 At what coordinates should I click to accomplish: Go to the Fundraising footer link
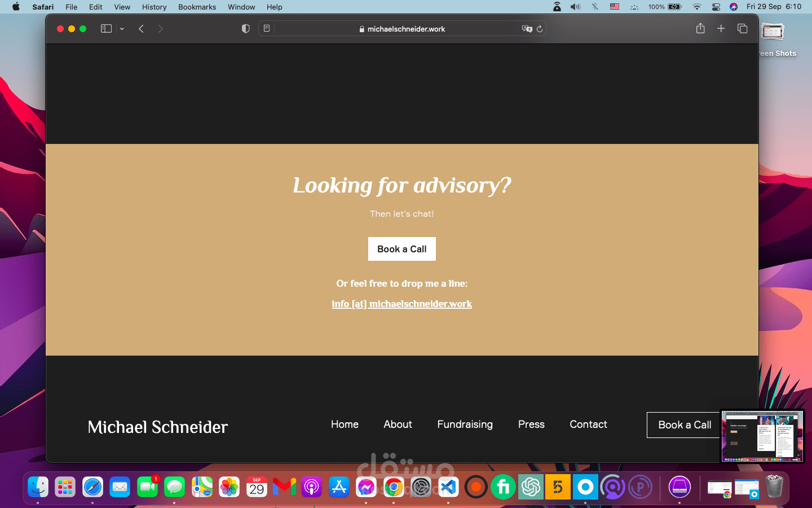465,424
